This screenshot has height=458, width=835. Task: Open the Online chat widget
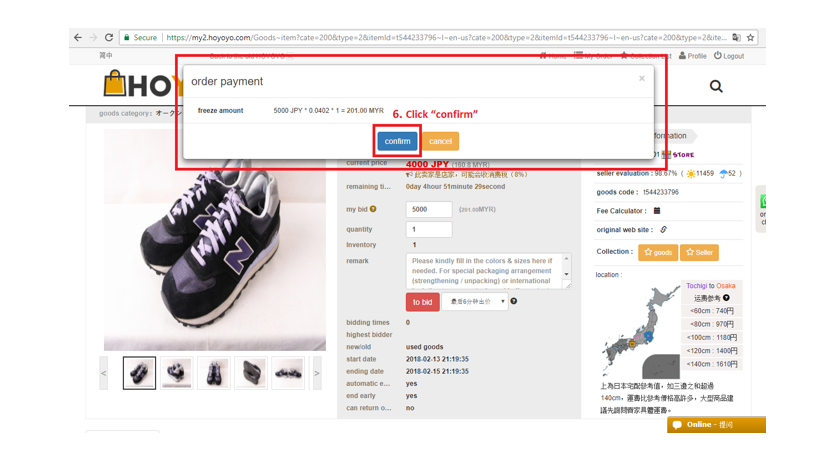tap(716, 424)
